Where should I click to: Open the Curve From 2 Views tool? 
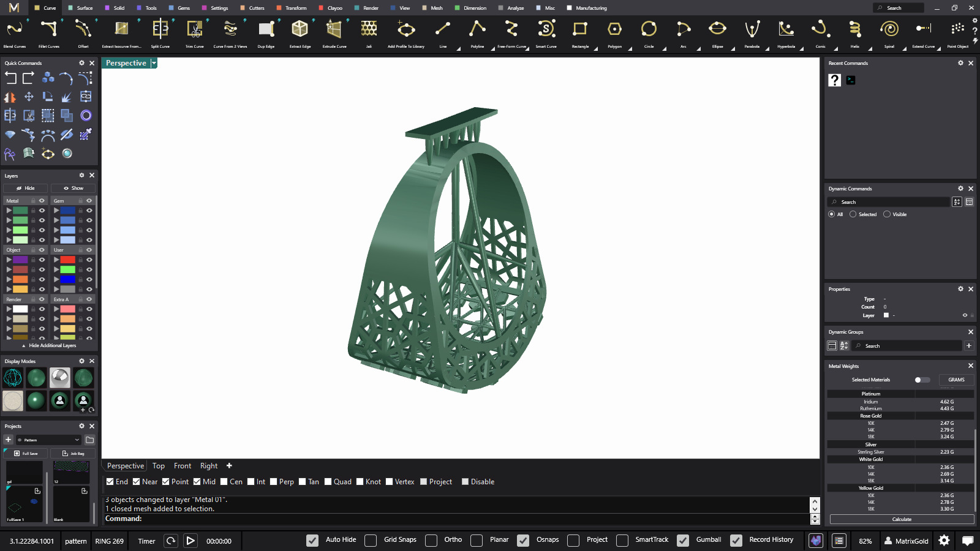230,33
